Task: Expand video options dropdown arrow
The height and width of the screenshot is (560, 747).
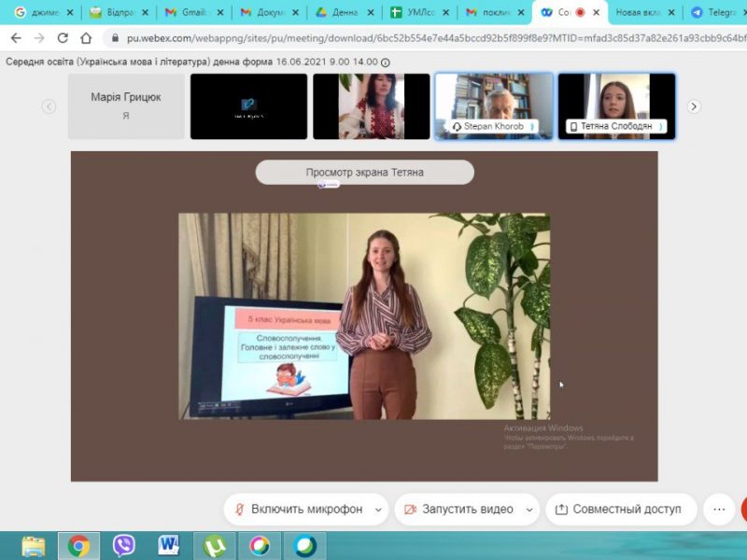Action: (x=529, y=510)
